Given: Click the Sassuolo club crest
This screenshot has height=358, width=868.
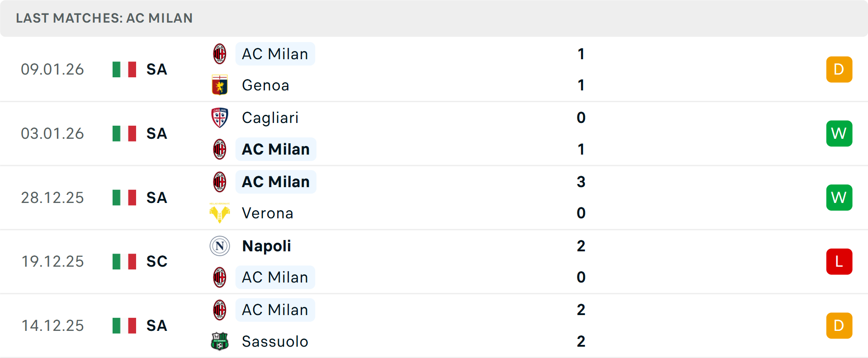Looking at the screenshot, I should (220, 341).
